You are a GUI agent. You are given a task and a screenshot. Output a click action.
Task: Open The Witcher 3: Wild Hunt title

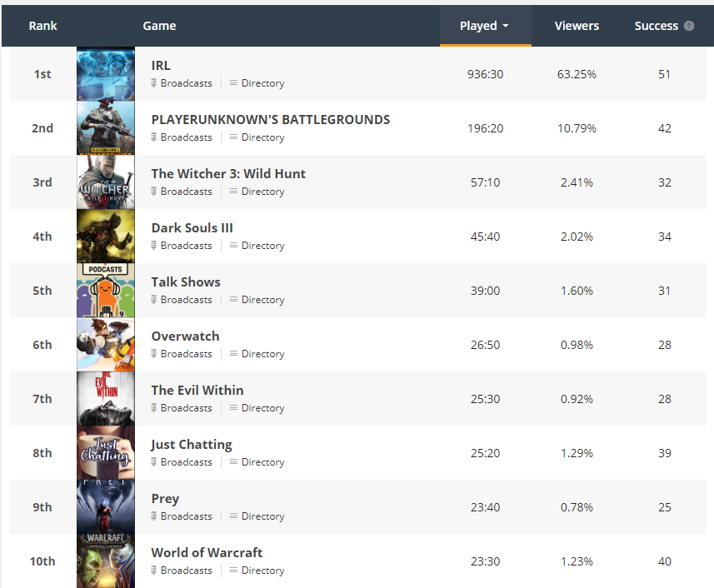pos(228,174)
